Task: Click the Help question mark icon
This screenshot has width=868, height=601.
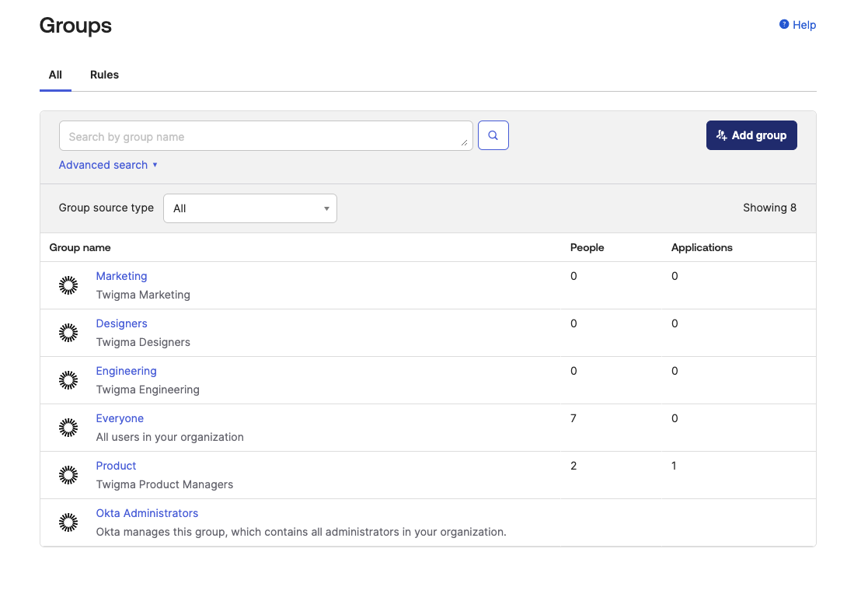Action: [783, 24]
